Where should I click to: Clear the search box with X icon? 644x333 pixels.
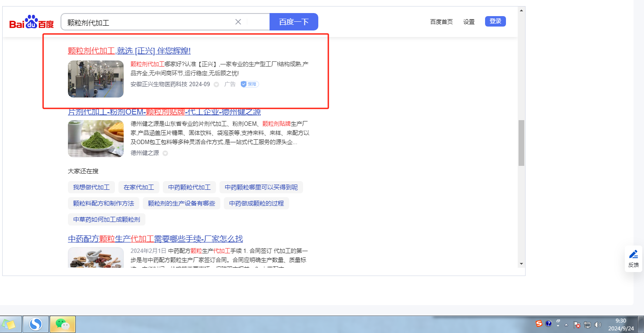tap(238, 22)
